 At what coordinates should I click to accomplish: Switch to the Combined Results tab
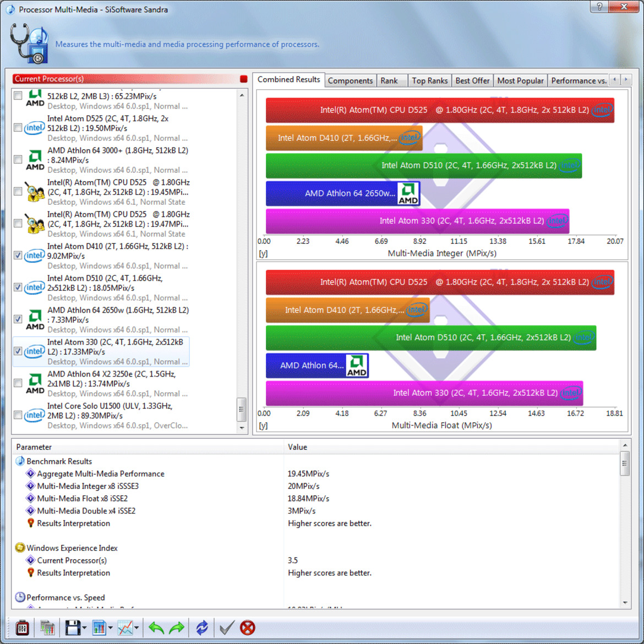288,79
